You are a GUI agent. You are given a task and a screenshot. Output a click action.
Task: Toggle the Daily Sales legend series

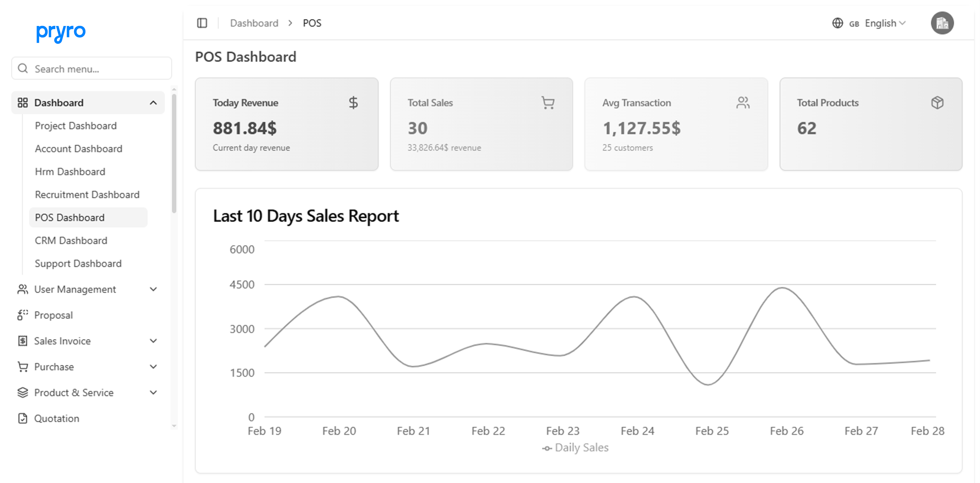point(576,448)
